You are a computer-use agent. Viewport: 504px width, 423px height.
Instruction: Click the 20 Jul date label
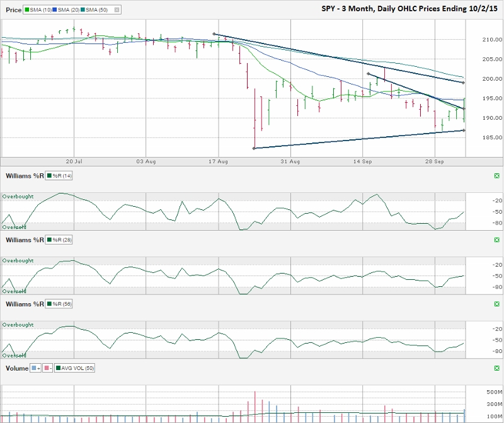tap(74, 161)
